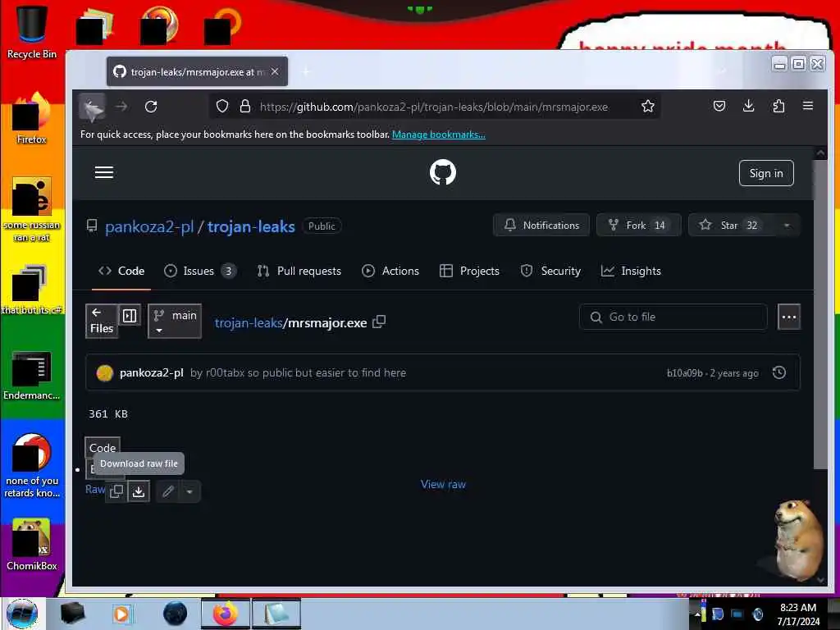Click the Firefox forward arrow
Image resolution: width=840 pixels, height=630 pixels.
pyautogui.click(x=121, y=106)
